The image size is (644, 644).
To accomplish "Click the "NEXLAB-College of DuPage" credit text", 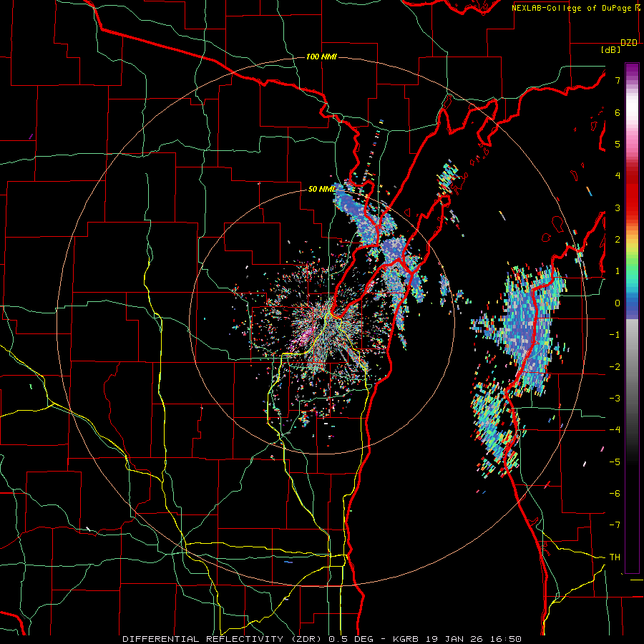I will (x=571, y=8).
